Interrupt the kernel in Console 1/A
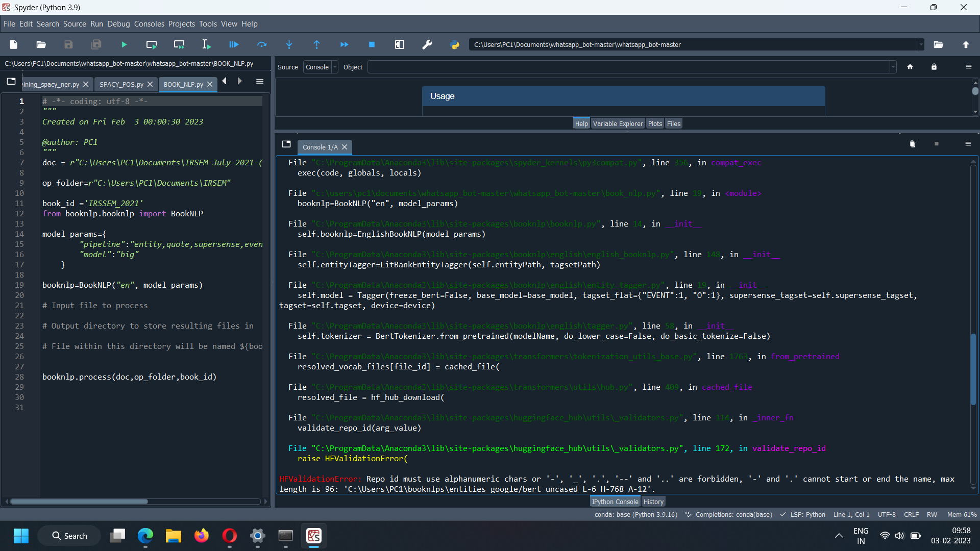Screen dimensions: 980x551 (x=937, y=144)
